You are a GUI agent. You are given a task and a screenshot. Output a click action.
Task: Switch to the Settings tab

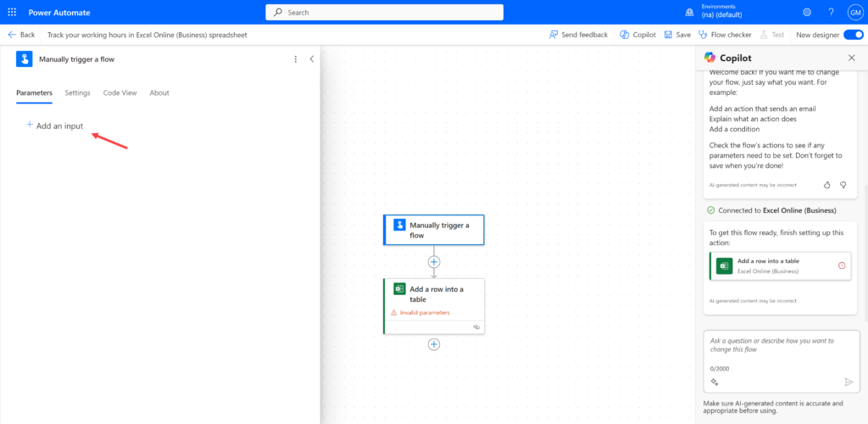[x=77, y=93]
